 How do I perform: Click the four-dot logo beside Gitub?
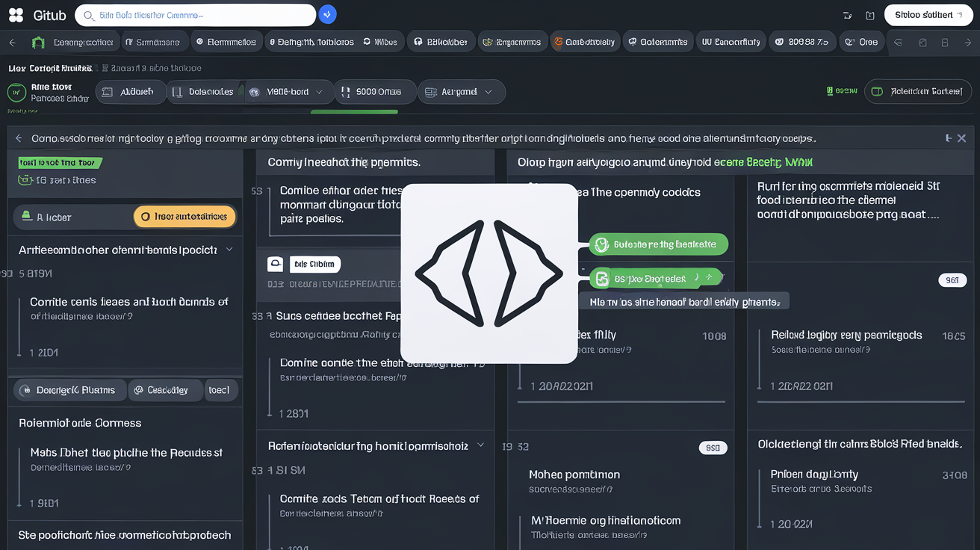(x=16, y=15)
